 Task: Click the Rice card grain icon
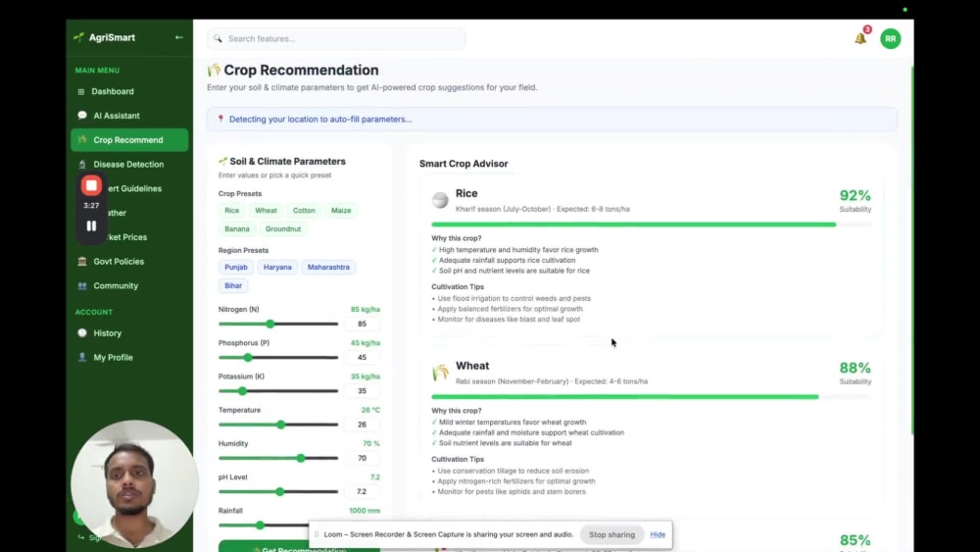pos(440,199)
